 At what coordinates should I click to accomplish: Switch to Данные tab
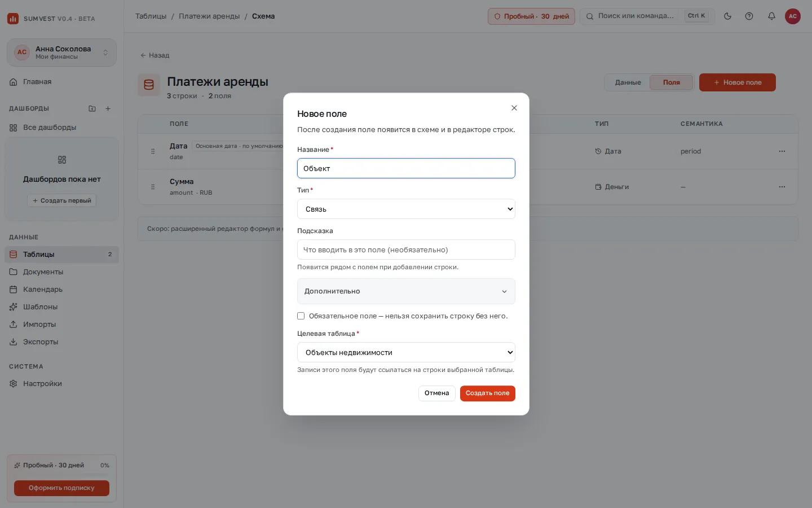pos(628,82)
